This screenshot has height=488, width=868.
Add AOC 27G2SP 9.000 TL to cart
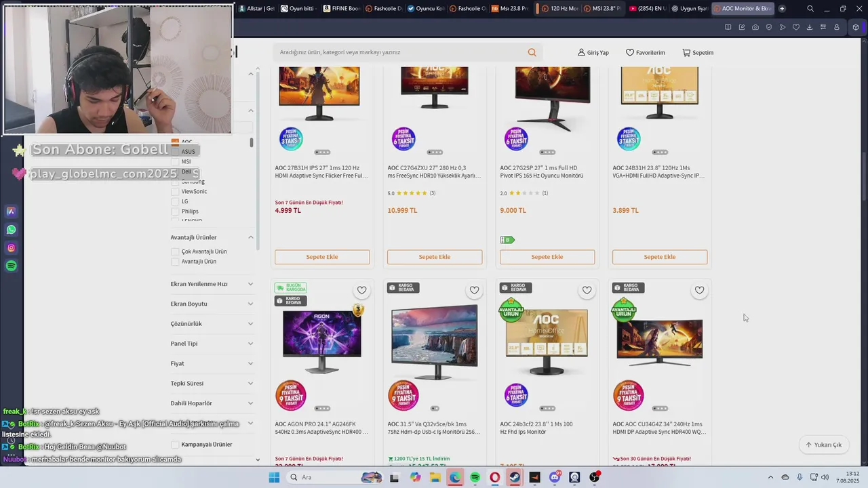tap(547, 257)
